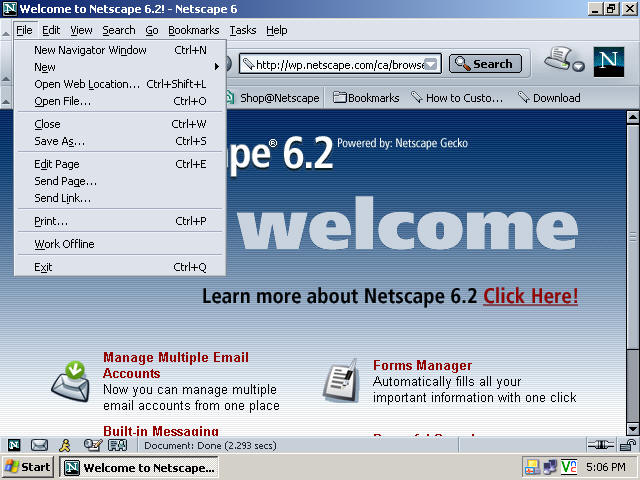Open the Built-in Messaging heading link
640x480 pixels.
(161, 430)
